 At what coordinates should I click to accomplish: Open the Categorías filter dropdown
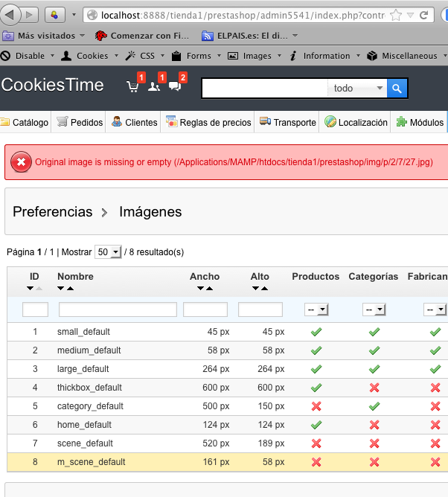click(x=374, y=310)
